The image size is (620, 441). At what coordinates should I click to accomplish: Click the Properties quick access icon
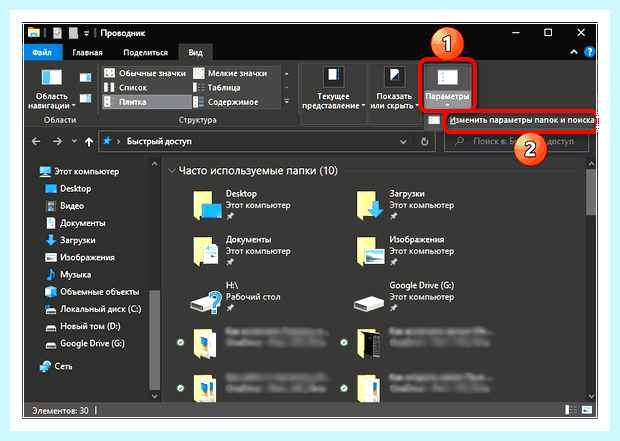point(57,33)
